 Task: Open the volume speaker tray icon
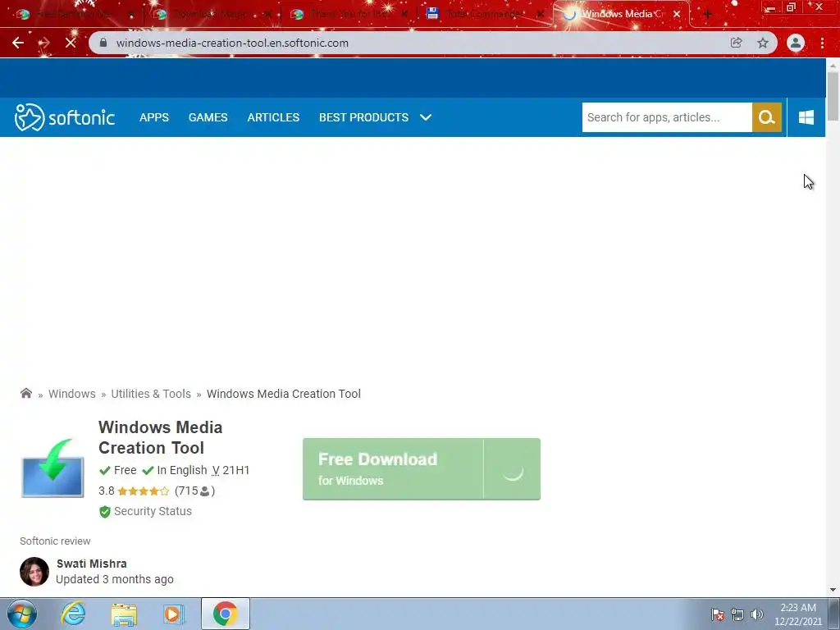[x=757, y=614]
